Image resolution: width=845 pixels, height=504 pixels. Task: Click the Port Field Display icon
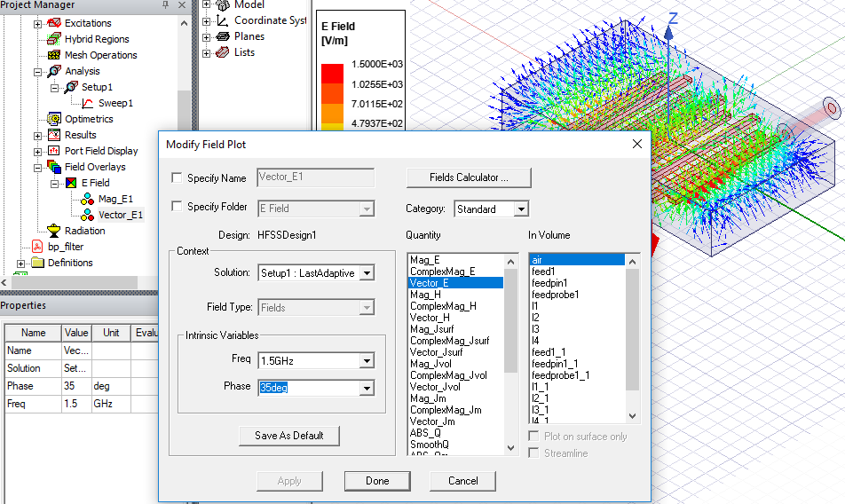tap(54, 151)
